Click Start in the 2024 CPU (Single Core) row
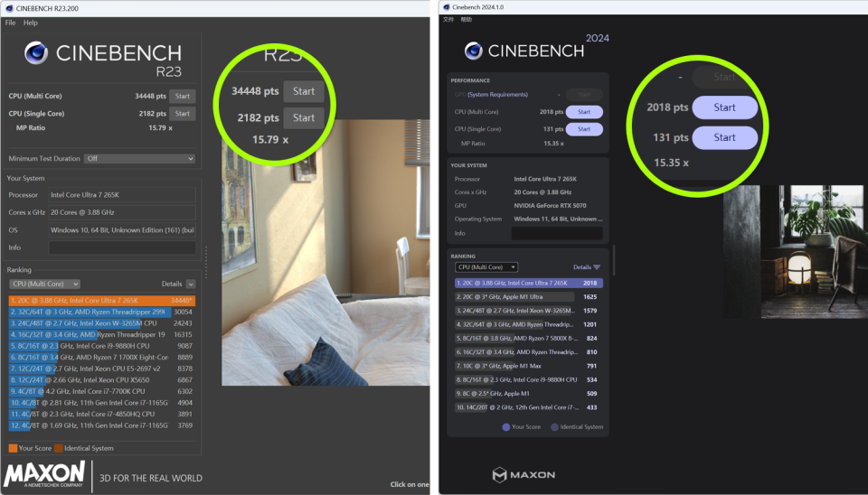The width and height of the screenshot is (868, 495). [584, 129]
